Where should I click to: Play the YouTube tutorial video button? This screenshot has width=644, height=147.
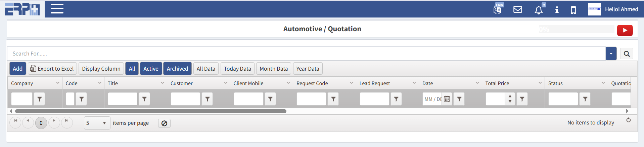(625, 30)
